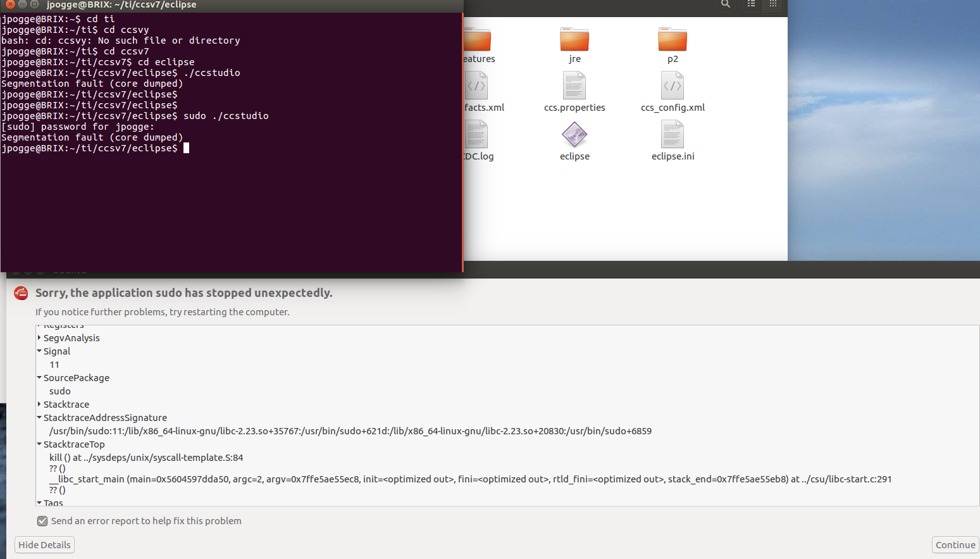Image resolution: width=980 pixels, height=559 pixels.
Task: Collapse the Signal tree row
Action: (39, 351)
